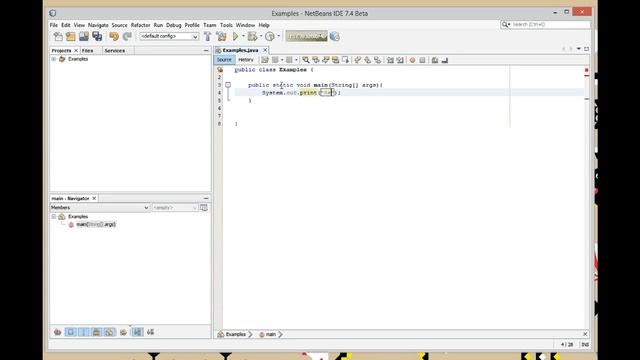The height and width of the screenshot is (360, 640).
Task: Click the Comment editor toolbar icon
Action: pyautogui.click(x=435, y=60)
